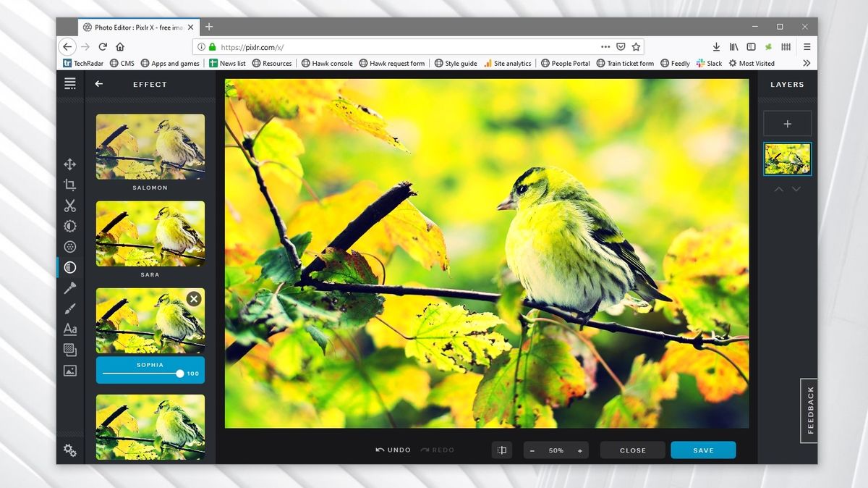Screen dimensions: 868x488
Task: Select the Draw brush tool
Action: coord(69,308)
